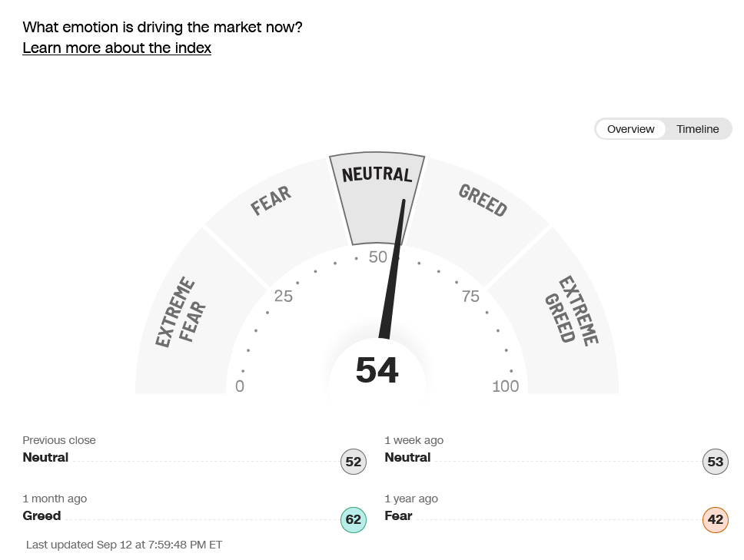Click the 1 week ago 53 badge

pos(716,462)
